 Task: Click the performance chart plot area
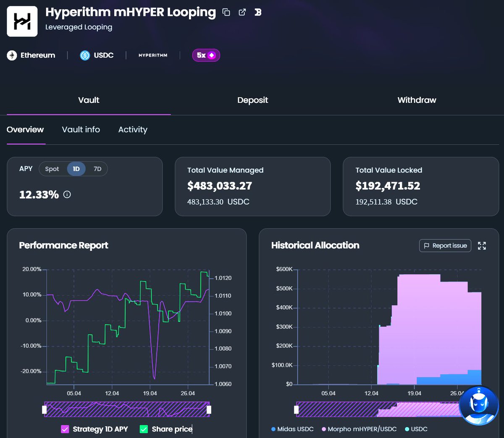point(128,326)
